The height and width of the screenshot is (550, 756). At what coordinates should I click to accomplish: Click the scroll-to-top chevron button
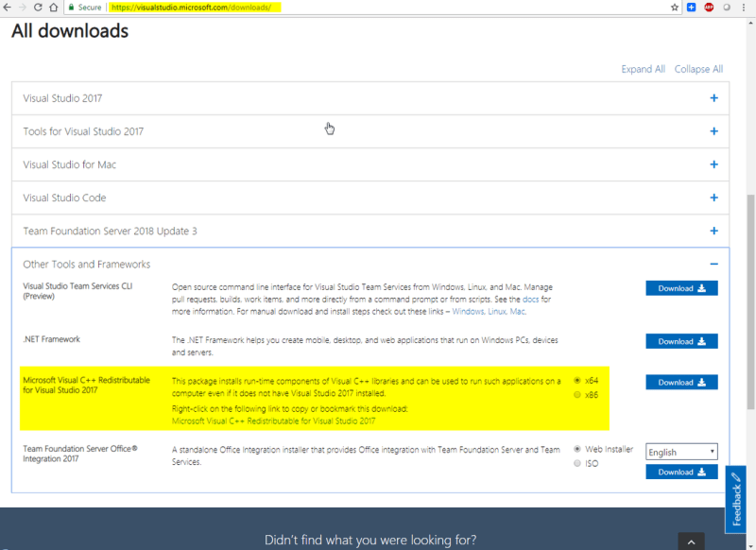[x=691, y=541]
